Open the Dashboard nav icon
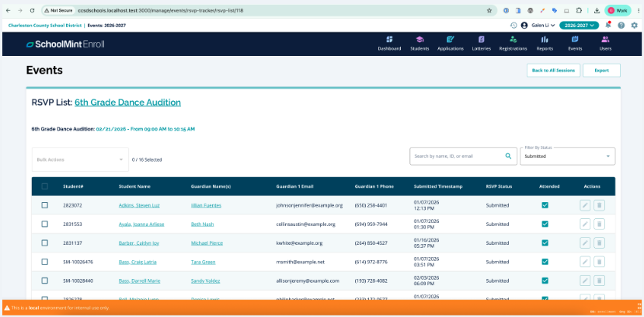Screen dimensions: 644x317 [x=389, y=44]
